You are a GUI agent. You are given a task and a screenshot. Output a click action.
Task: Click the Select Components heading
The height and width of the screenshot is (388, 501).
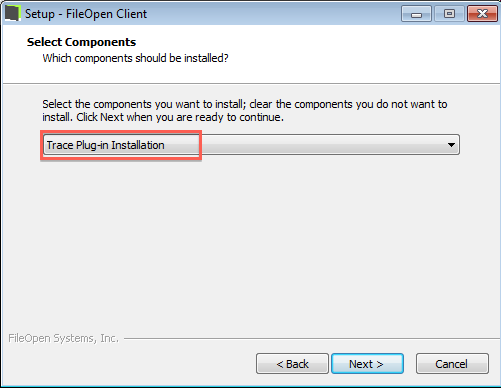click(x=81, y=42)
